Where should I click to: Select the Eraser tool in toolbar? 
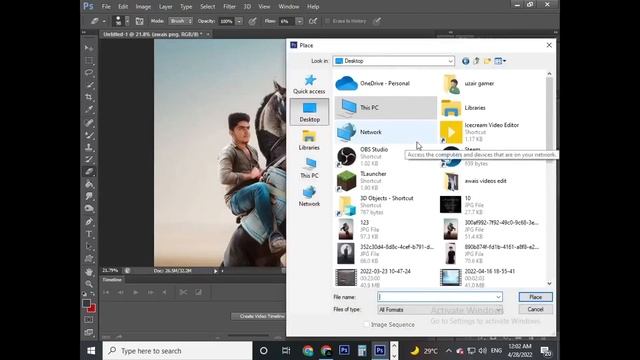[89, 171]
